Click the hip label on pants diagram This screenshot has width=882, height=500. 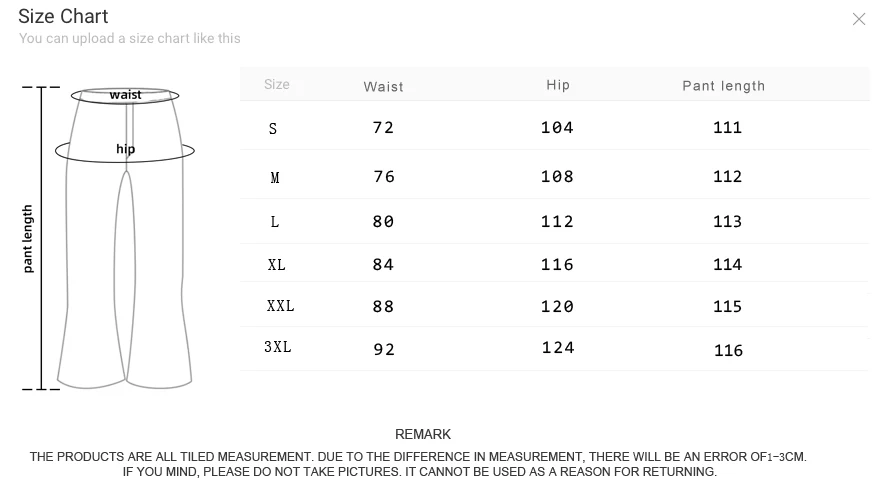click(x=125, y=149)
